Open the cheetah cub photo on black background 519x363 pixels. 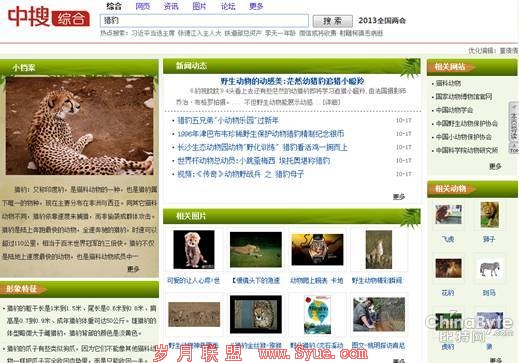(194, 249)
